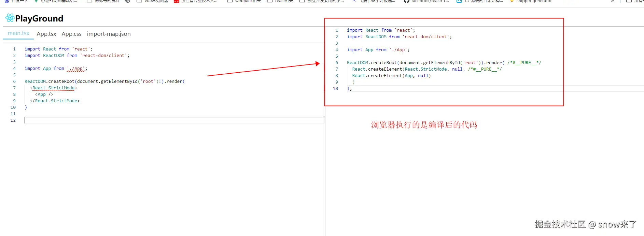The width and height of the screenshot is (644, 236).
Task: Place cursor on empty line 12 in source editor
Action: coord(174,120)
